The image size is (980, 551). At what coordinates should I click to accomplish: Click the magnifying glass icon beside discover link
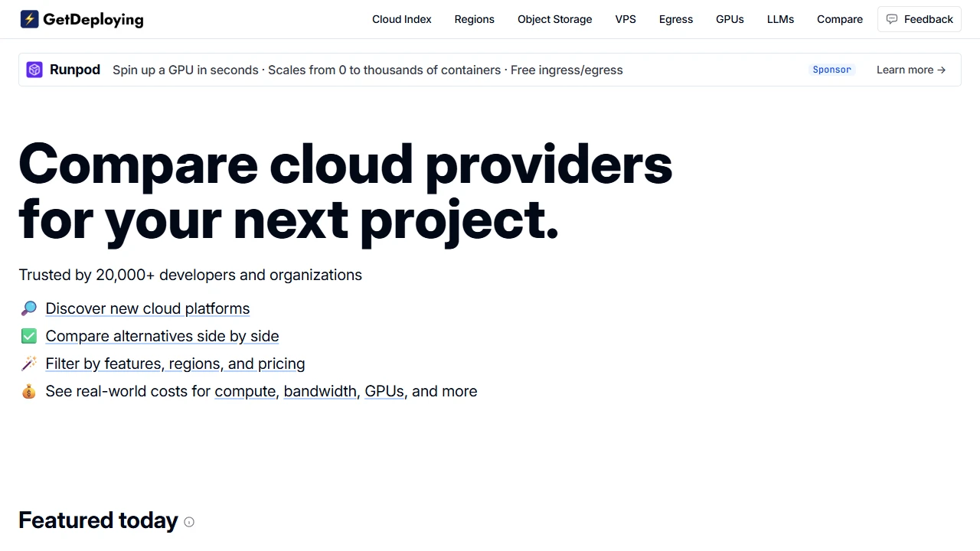click(x=28, y=308)
